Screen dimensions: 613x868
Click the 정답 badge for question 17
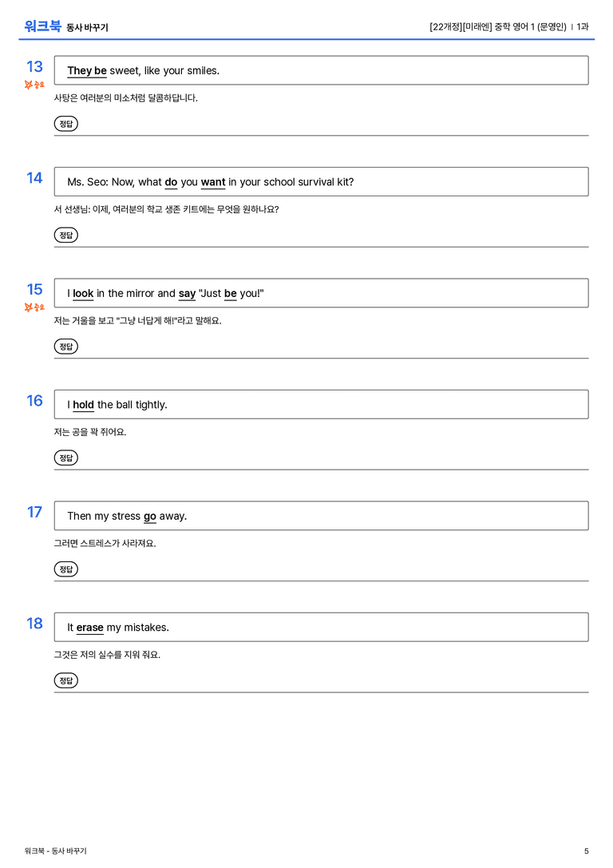(x=65, y=569)
